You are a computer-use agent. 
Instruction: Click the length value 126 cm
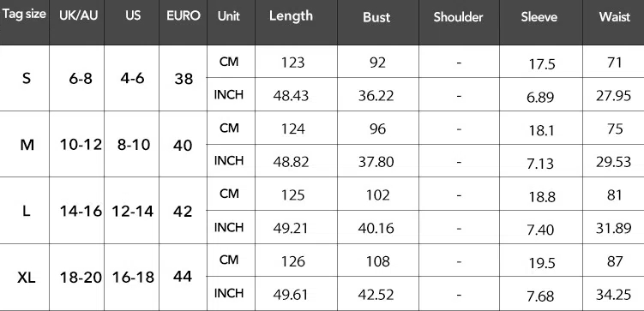[x=292, y=261]
